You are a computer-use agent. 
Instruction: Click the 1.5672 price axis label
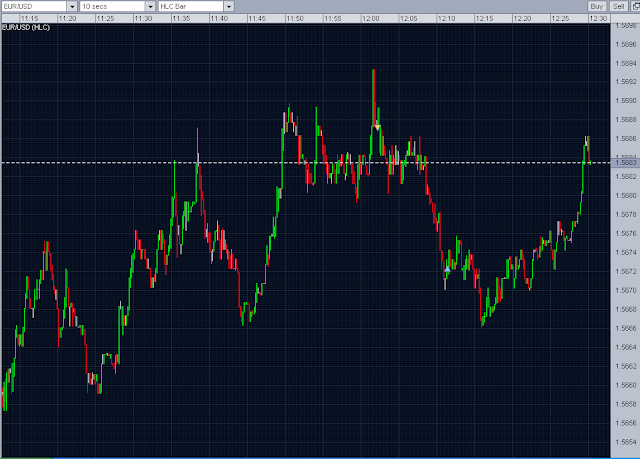click(626, 271)
